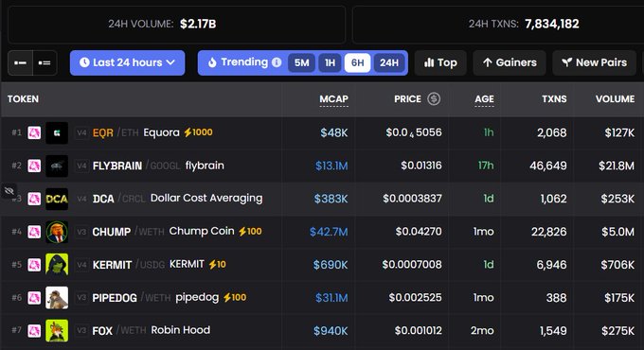This screenshot has height=350, width=644.
Task: Select the 6H trending timeframe
Action: [357, 62]
